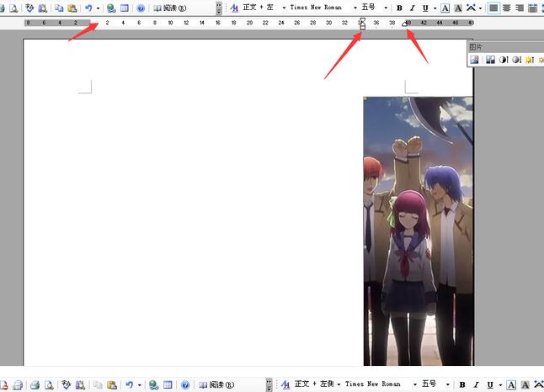Open Word Help from top toolbar
This screenshot has width=544, height=392.
click(x=141, y=8)
